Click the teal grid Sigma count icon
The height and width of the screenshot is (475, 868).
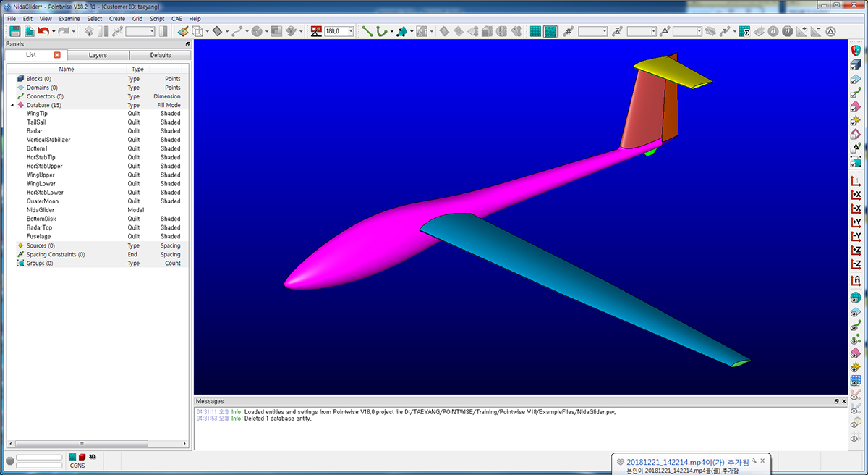tap(744, 31)
